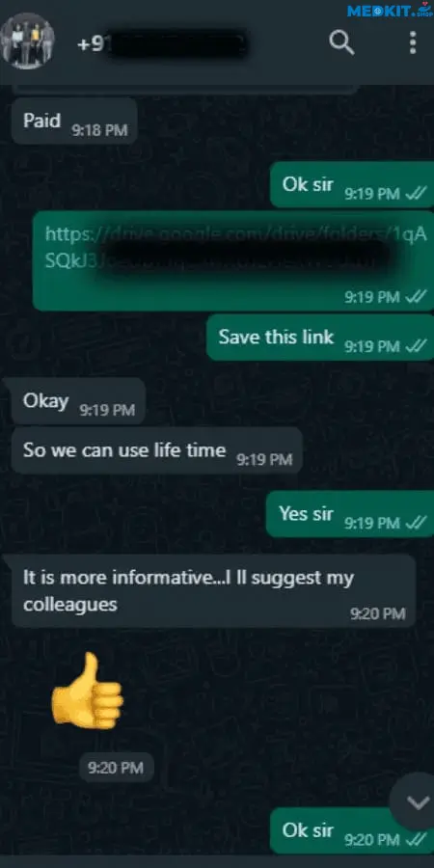Click the MEDKIT logo watermark
Viewport: 434px width, 868px height.
(390, 10)
